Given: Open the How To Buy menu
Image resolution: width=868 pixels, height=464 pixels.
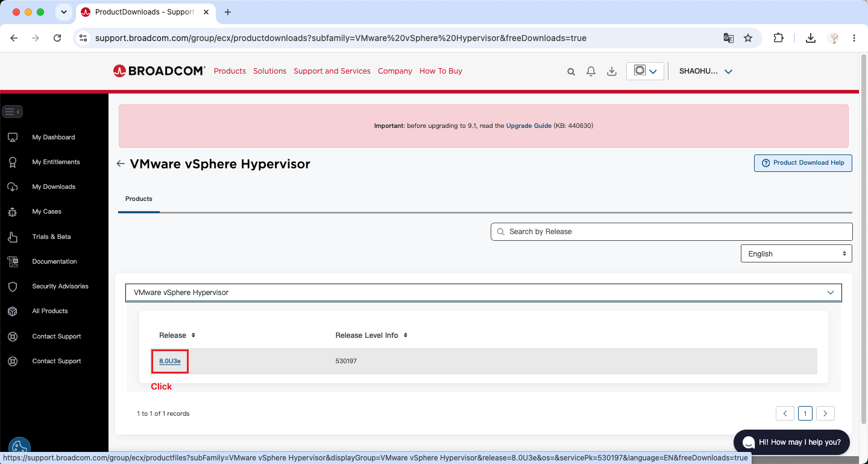Looking at the screenshot, I should point(441,71).
